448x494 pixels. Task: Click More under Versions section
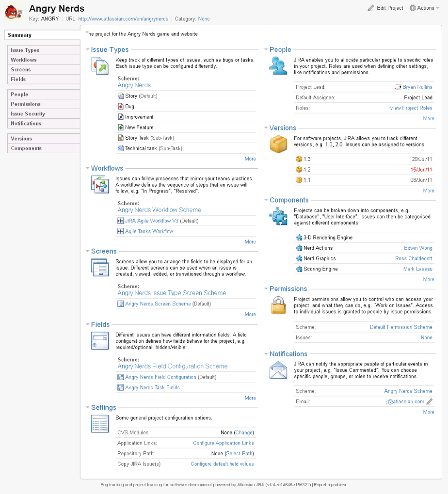coord(429,191)
